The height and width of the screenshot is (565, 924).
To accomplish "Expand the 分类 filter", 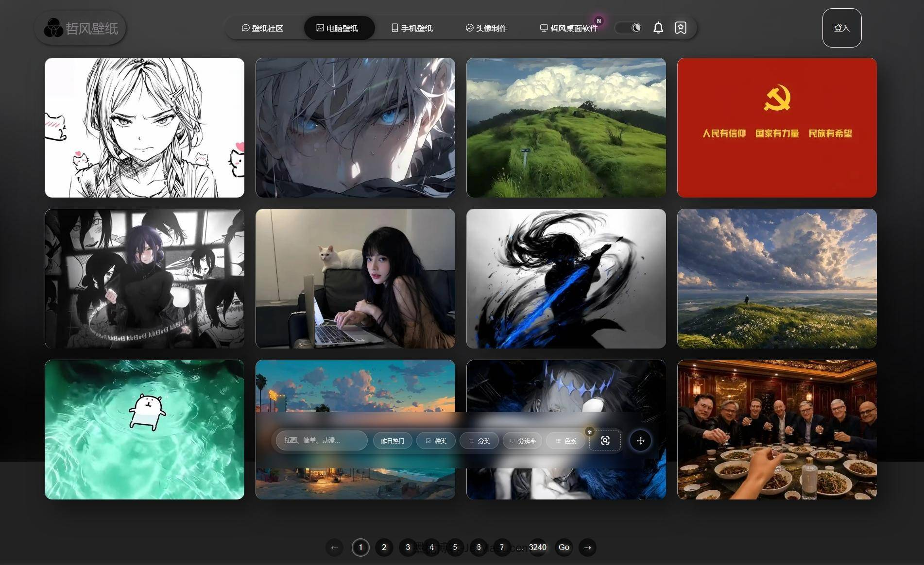I will point(479,441).
